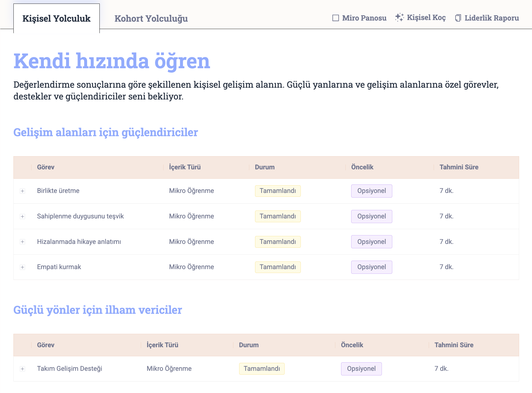Click the Miro Panosu link text
Screen dimensions: 532x393
[x=364, y=18]
